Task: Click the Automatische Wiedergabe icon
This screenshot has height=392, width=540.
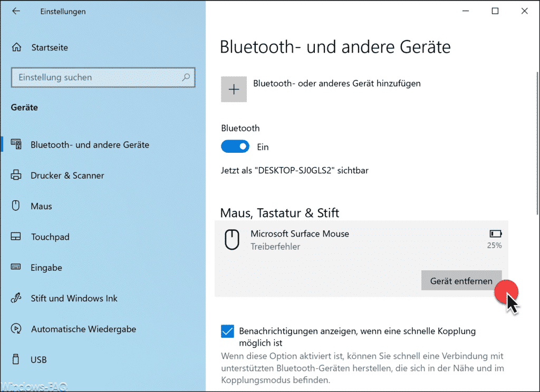Action: tap(16, 329)
